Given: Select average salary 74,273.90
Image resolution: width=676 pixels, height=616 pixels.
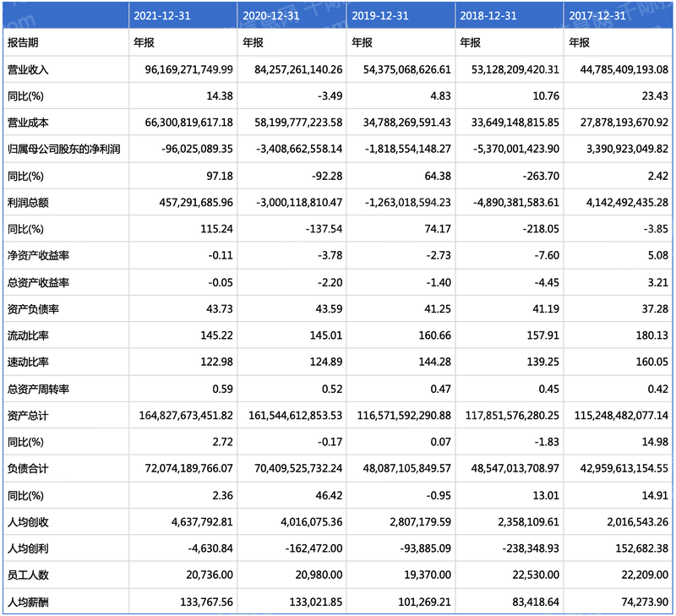Looking at the screenshot, I should coord(645,602).
